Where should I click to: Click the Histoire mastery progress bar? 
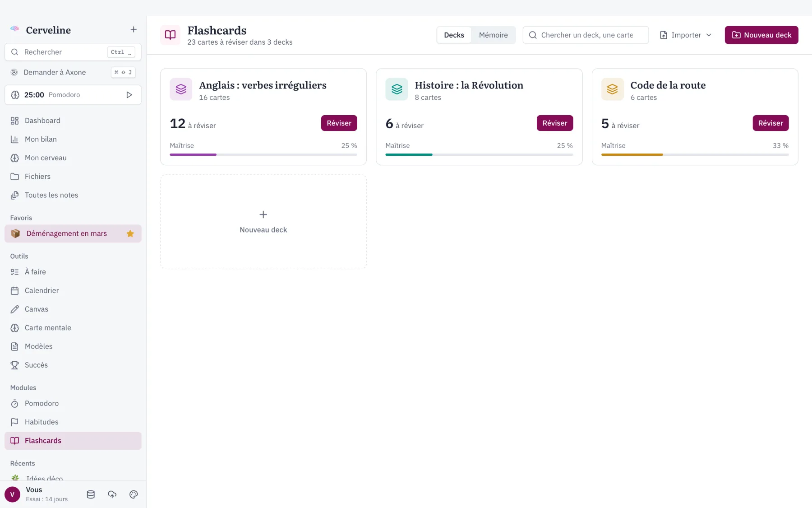[x=479, y=154]
